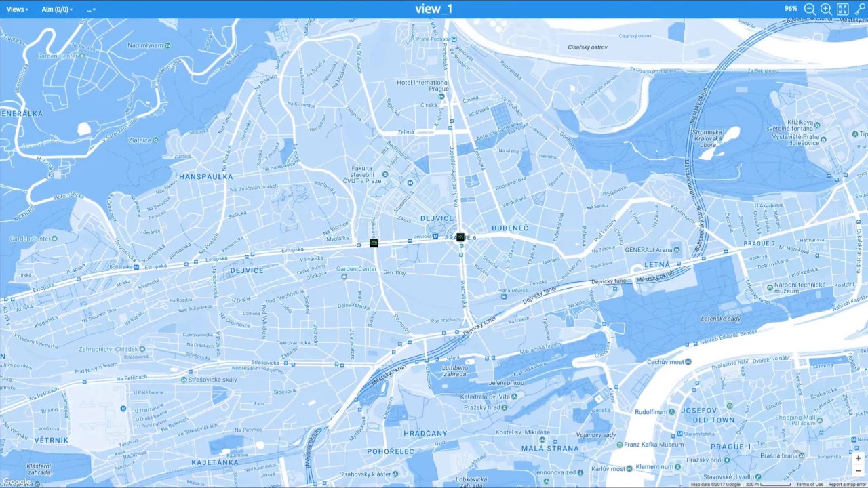The width and height of the screenshot is (868, 488).
Task: Click the Dejvická metro station icon
Action: pyautogui.click(x=437, y=236)
